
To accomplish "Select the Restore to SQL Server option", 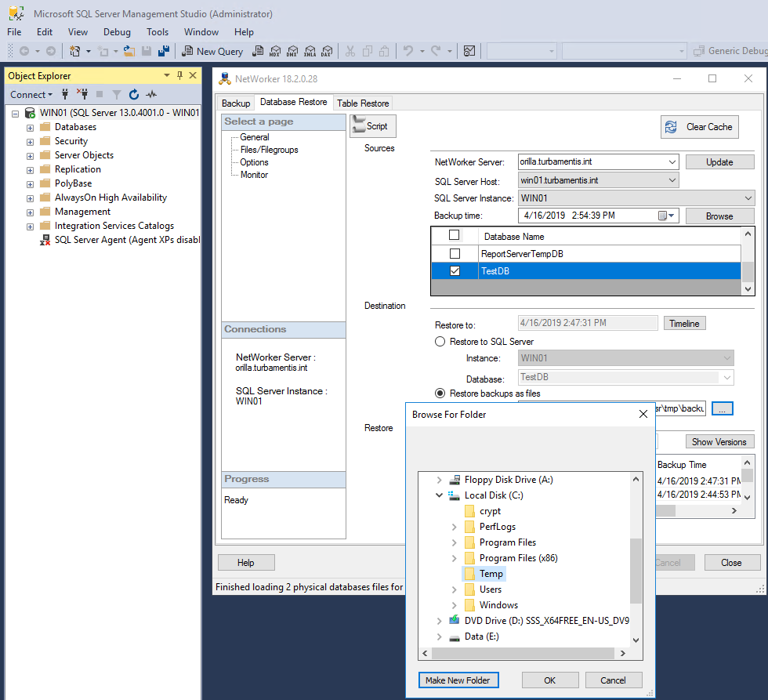I will click(440, 342).
